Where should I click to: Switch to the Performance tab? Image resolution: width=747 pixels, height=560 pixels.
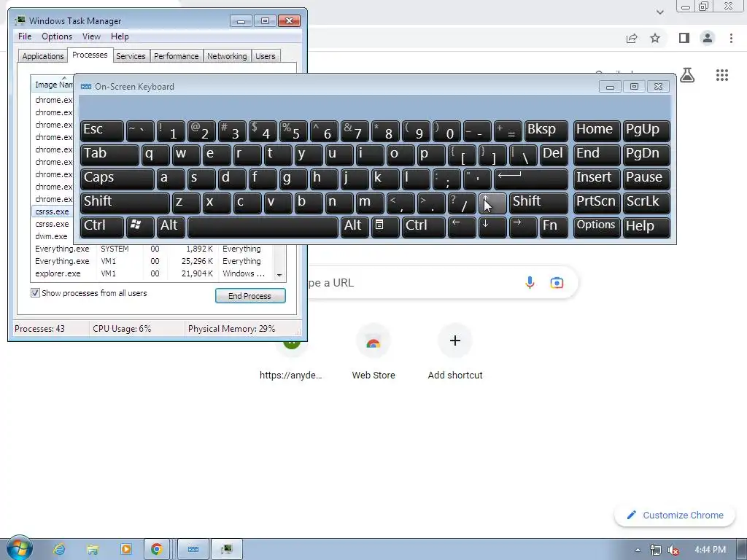coord(177,56)
